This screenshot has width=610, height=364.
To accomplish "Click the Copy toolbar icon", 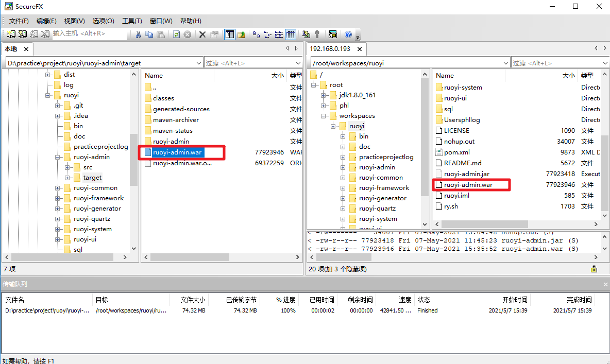I will click(x=149, y=34).
